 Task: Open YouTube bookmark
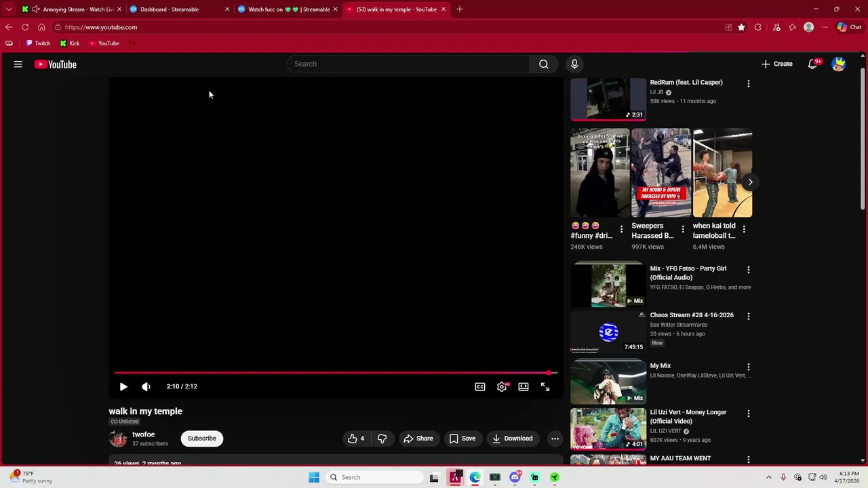tap(104, 43)
